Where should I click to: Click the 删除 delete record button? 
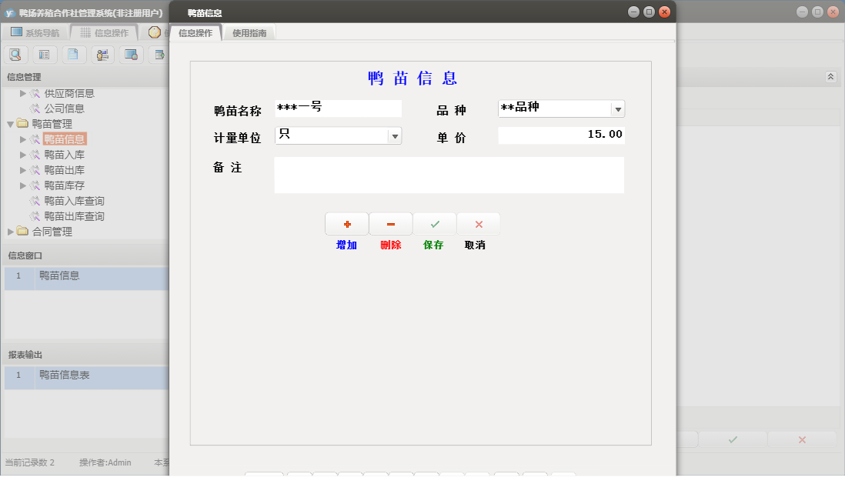click(x=390, y=223)
